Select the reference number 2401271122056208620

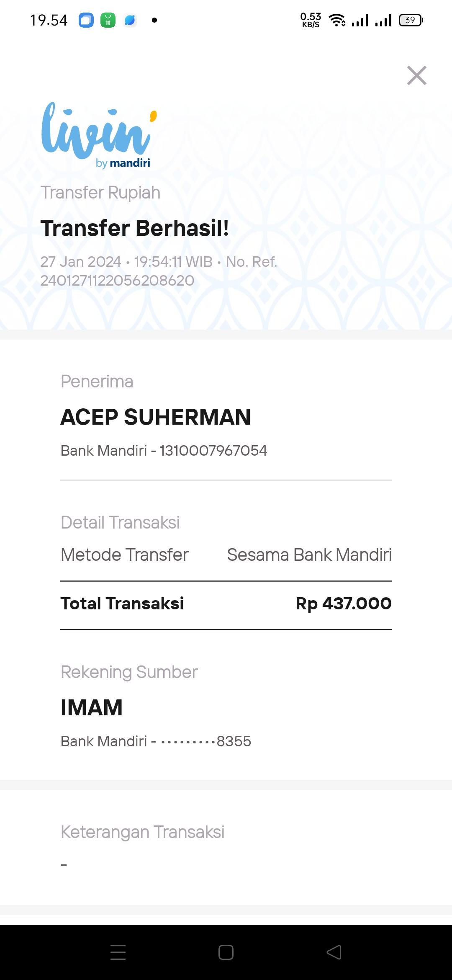pyautogui.click(x=117, y=281)
